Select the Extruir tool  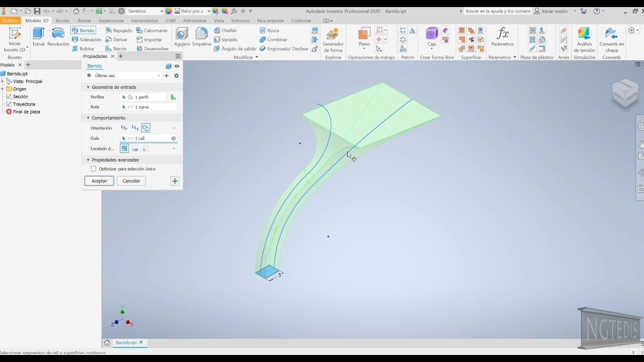click(x=39, y=37)
